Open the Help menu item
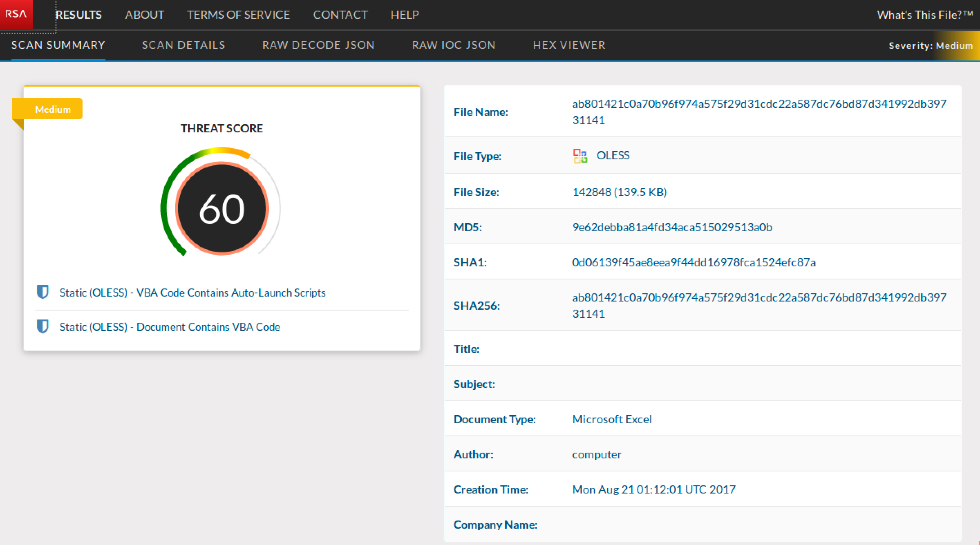 tap(404, 15)
